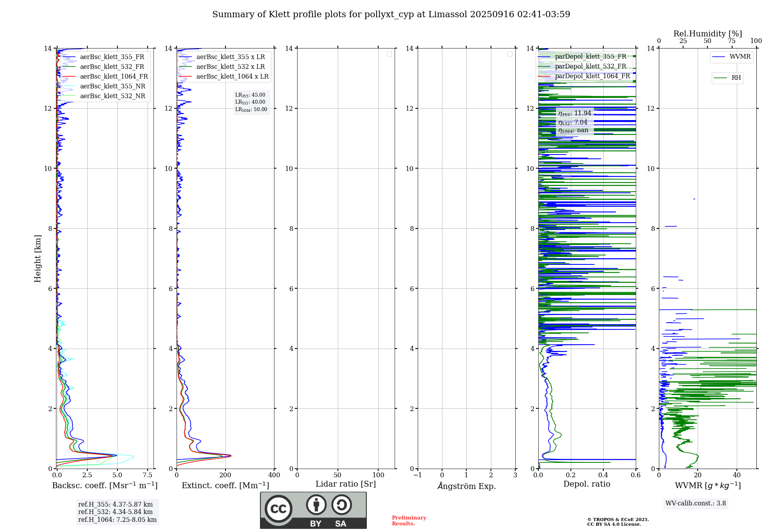Click the © TROPOS & ECoE 2025 copyright text
Image resolution: width=783 pixels, height=532 pixels.
tap(618, 519)
